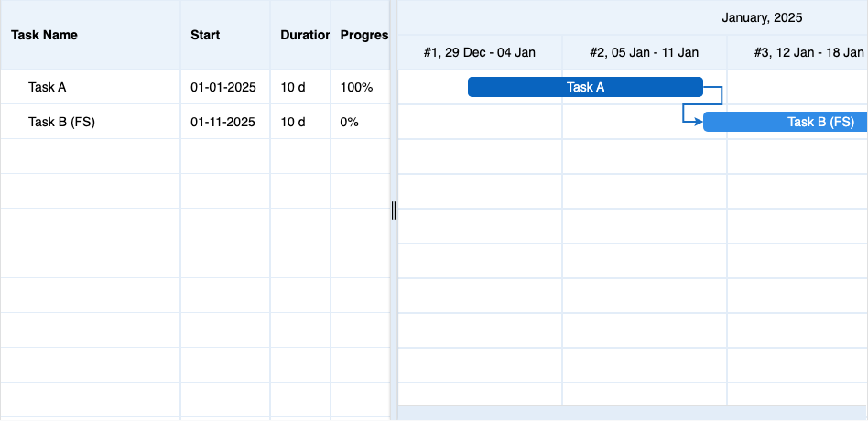Select week header #1, 29 Dec - 04 Jan
The width and height of the screenshot is (868, 421).
(x=480, y=52)
